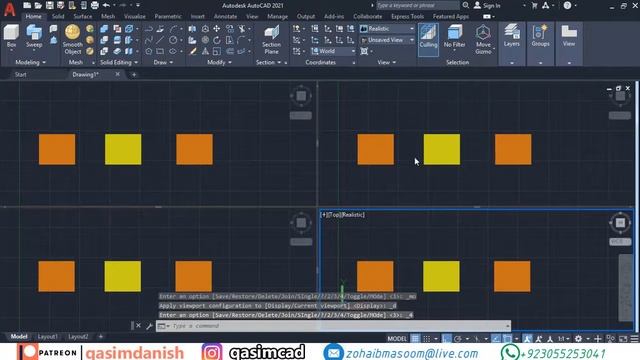Toggle the Culling selection button
This screenshot has height=360, width=640.
tap(428, 39)
